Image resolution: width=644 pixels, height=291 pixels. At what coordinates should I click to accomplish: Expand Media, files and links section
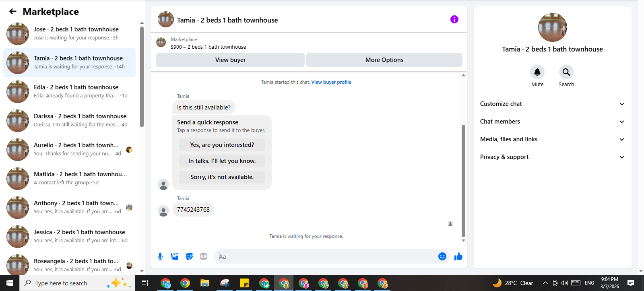point(552,139)
